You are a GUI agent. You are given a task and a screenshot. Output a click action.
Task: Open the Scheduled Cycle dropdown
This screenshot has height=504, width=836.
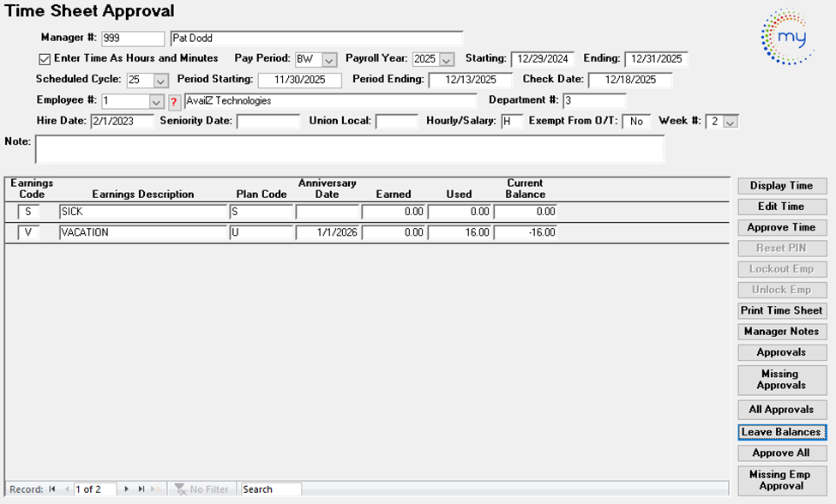161,81
